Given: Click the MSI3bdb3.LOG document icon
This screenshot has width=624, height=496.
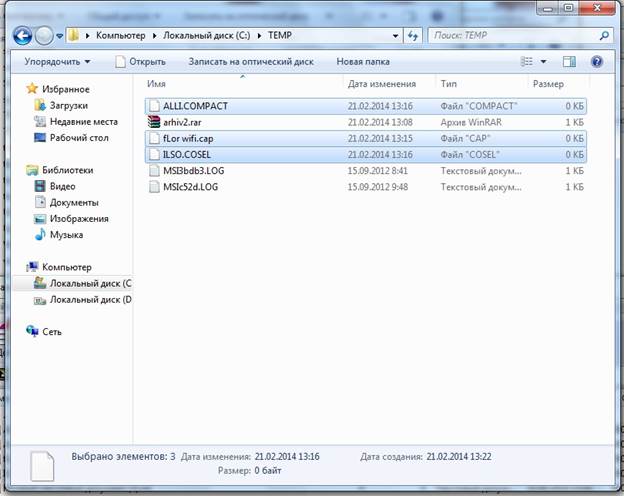Looking at the screenshot, I should pos(154,171).
